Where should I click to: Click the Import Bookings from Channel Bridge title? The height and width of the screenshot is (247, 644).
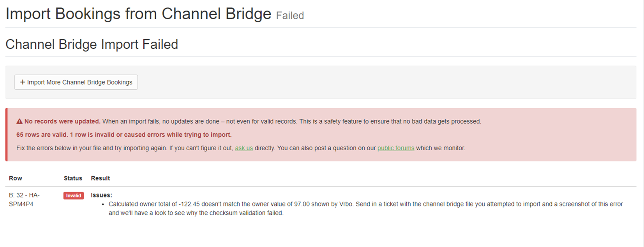pos(138,14)
